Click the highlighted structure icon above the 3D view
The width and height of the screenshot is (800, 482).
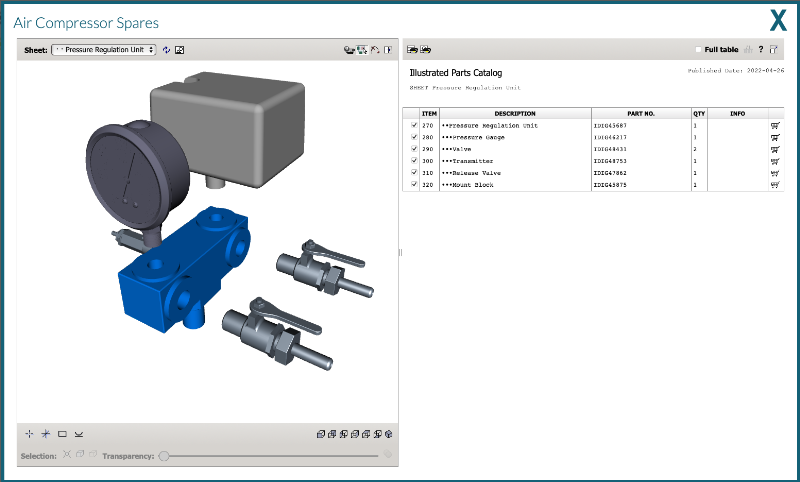point(362,50)
